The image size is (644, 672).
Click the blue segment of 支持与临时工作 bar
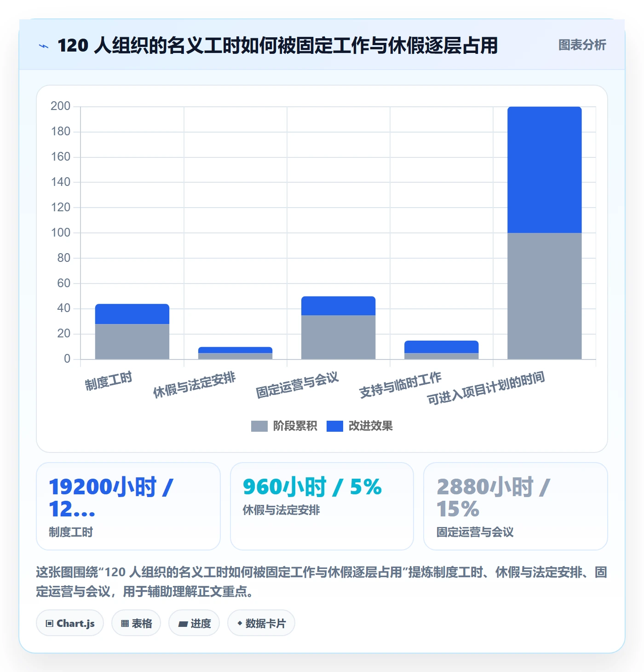point(441,347)
